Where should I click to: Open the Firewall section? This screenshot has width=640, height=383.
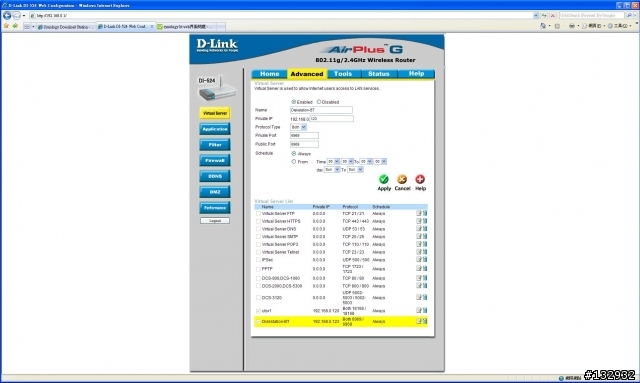point(215,160)
